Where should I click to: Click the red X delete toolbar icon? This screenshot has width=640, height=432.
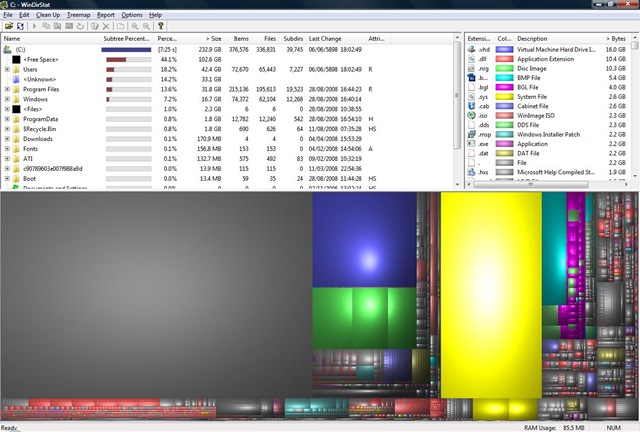(107, 26)
